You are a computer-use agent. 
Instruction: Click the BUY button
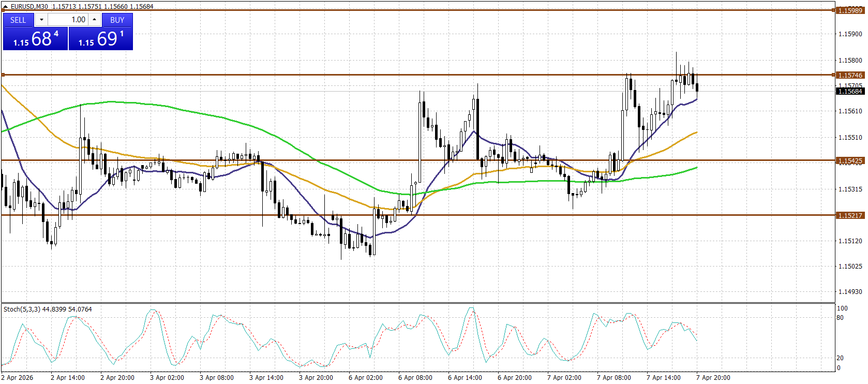pos(117,20)
